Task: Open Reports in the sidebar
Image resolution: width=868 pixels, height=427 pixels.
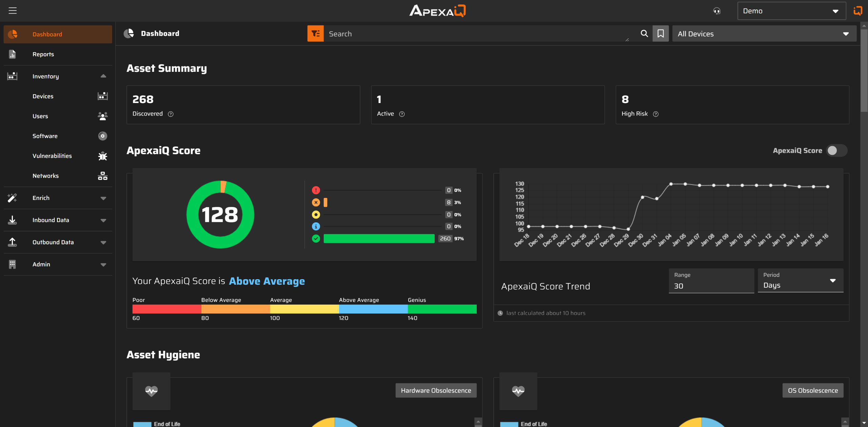Action: [x=43, y=54]
